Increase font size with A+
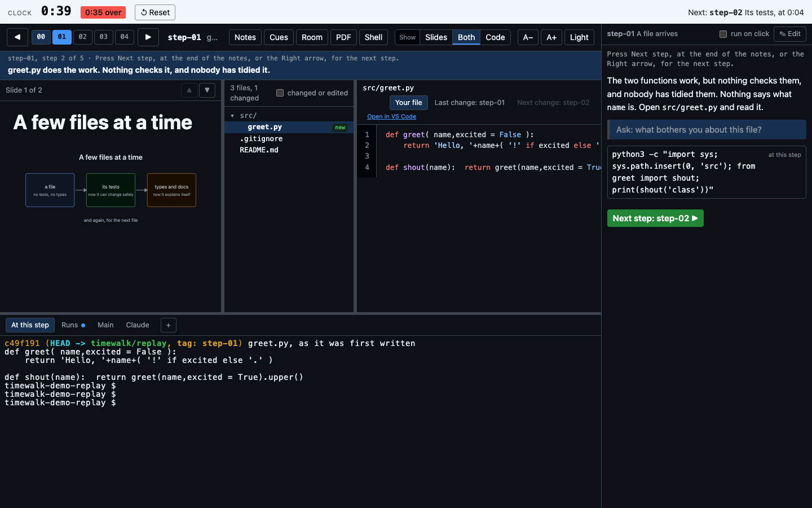 pos(551,37)
